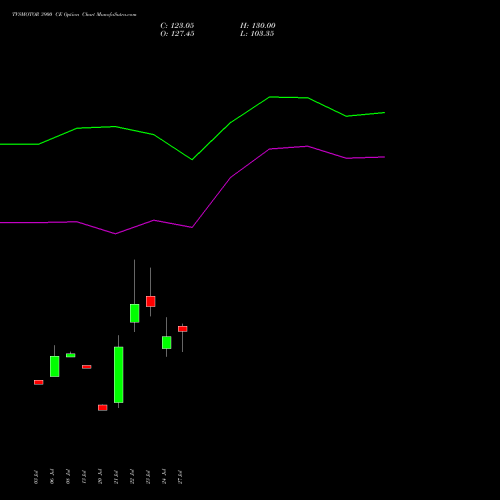Click the lowest red candle on the chart
The image size is (500, 500).
[x=103, y=408]
